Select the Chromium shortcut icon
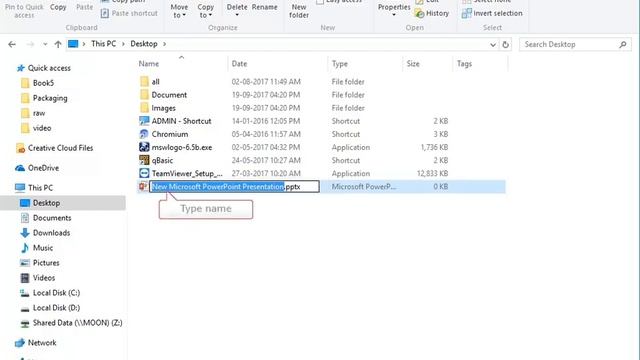The width and height of the screenshot is (640, 360). 144,134
